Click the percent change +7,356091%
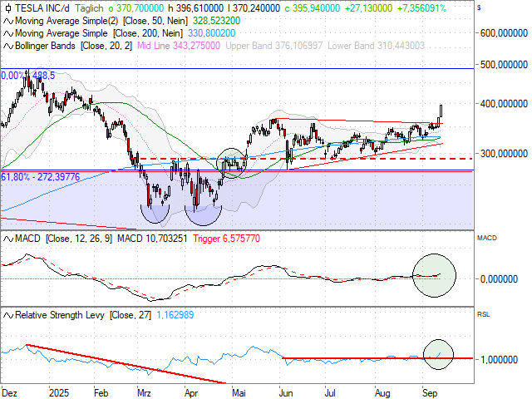 pos(421,8)
